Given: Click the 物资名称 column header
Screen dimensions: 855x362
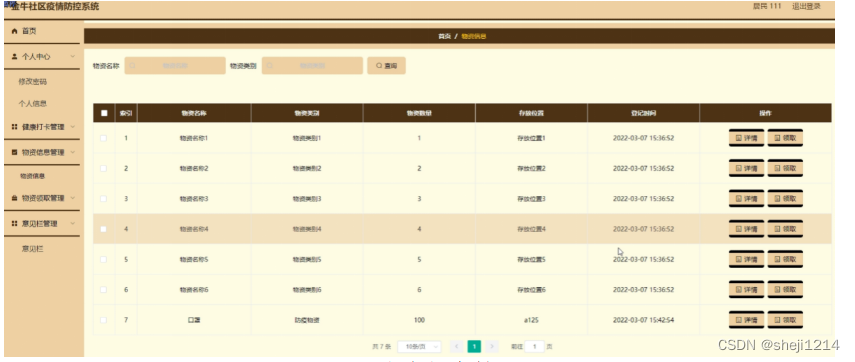Looking at the screenshot, I should click(x=194, y=113).
